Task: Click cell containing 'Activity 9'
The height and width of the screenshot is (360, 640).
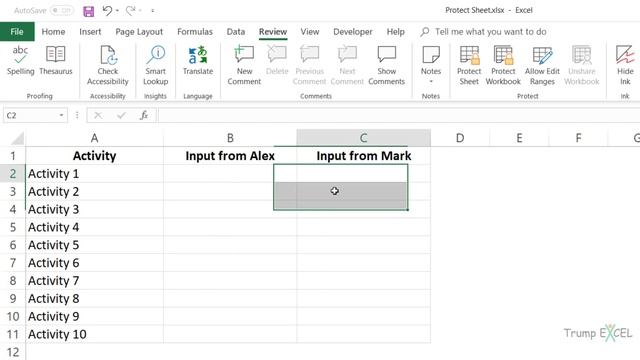Action: tap(94, 316)
